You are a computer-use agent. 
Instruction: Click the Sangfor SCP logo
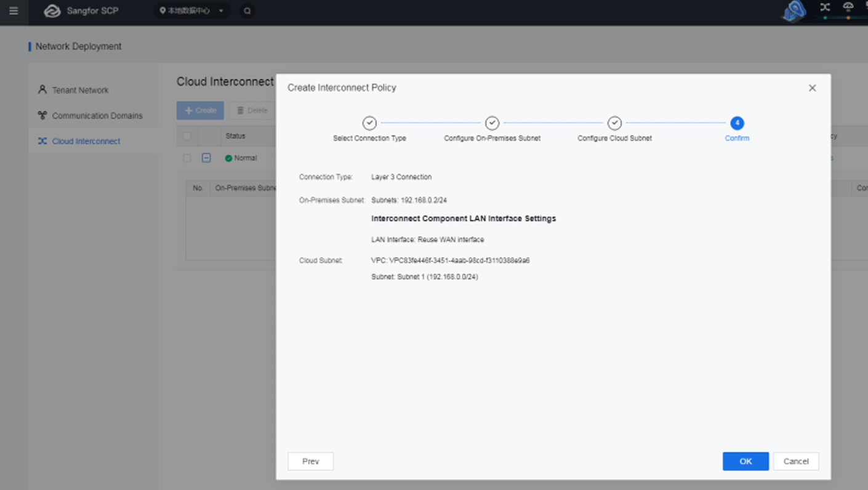52,10
